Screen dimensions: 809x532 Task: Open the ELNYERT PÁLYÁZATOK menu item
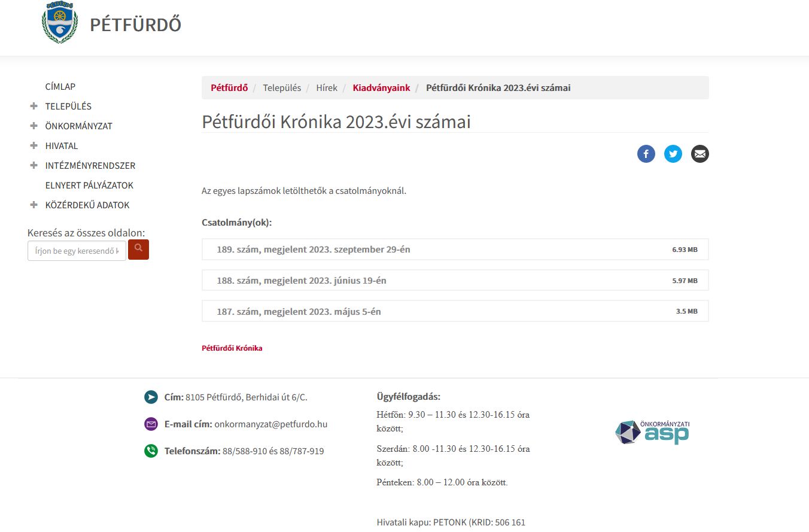(x=89, y=186)
